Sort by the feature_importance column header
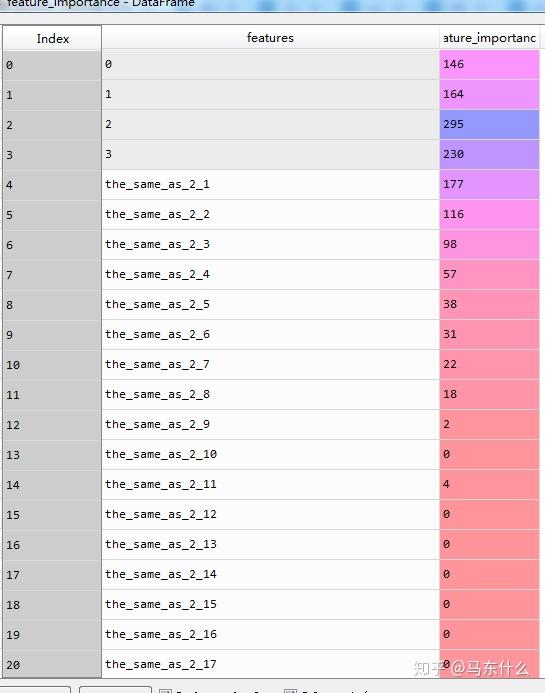Image resolution: width=545 pixels, height=693 pixels. pyautogui.click(x=489, y=38)
